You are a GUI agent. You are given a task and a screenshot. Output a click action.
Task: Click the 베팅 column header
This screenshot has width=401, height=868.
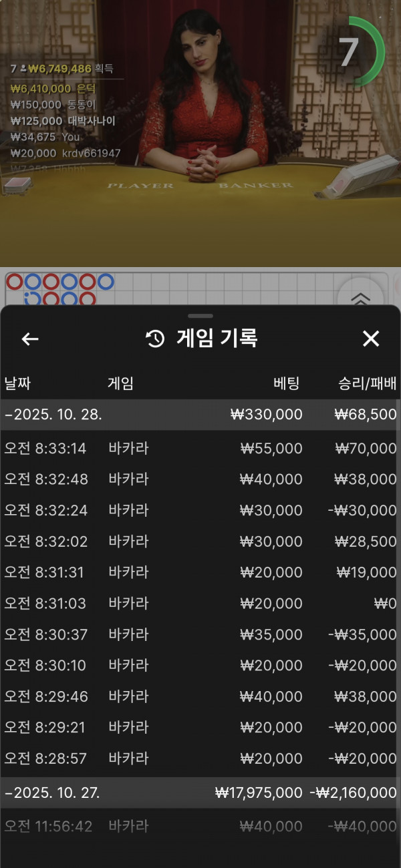click(x=287, y=383)
